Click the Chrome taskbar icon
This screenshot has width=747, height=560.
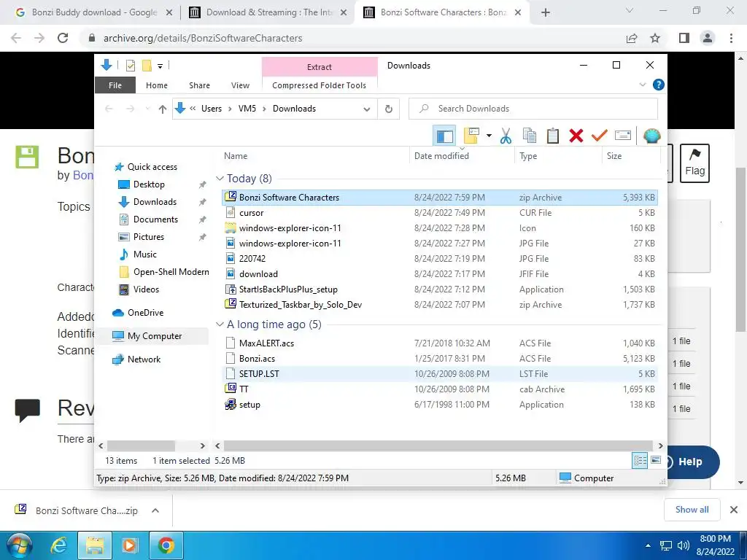[x=166, y=545]
